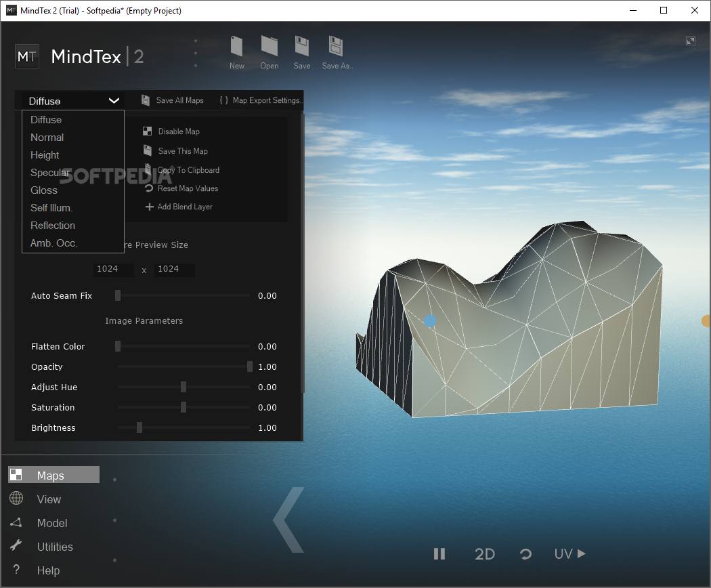
Task: Click the preview height field 1024
Action: [x=174, y=269]
